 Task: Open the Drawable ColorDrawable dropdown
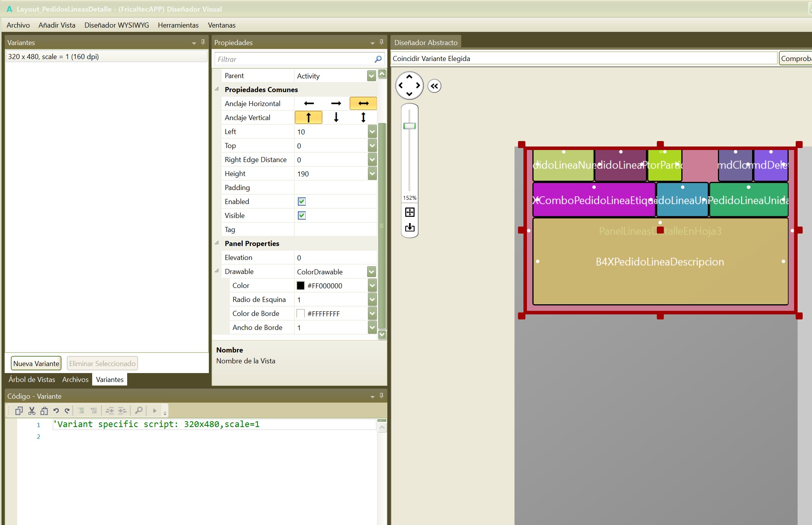pyautogui.click(x=371, y=272)
